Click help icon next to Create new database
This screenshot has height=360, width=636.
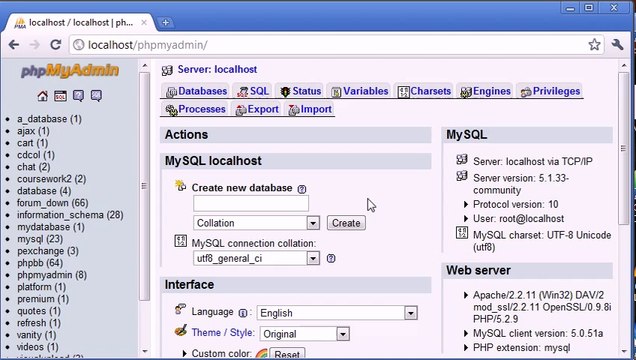click(302, 189)
